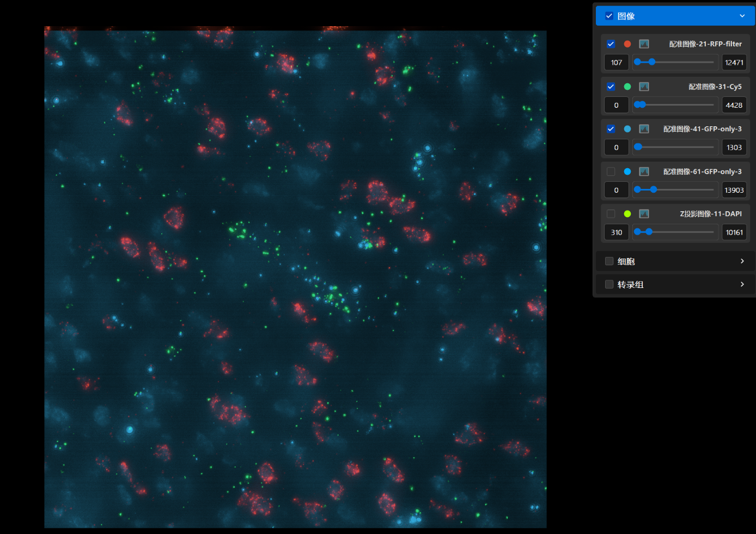Toggle the 细胞 layer checkbox
The height and width of the screenshot is (534, 756).
(609, 261)
